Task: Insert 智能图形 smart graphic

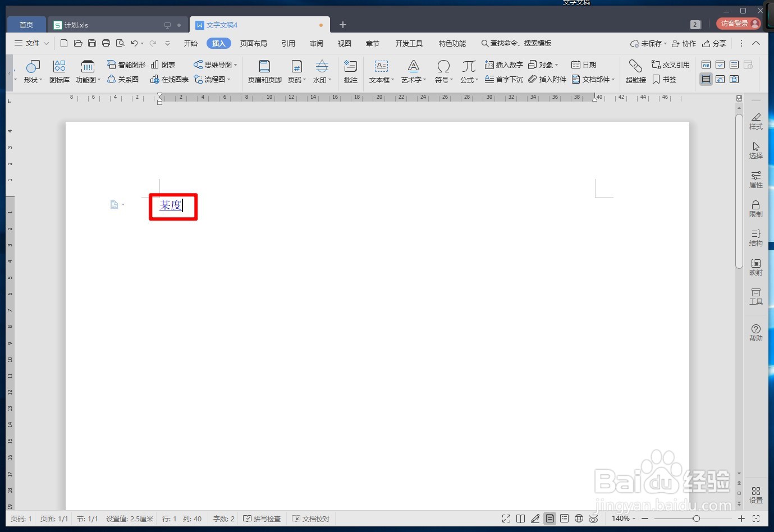Action: 126,65
